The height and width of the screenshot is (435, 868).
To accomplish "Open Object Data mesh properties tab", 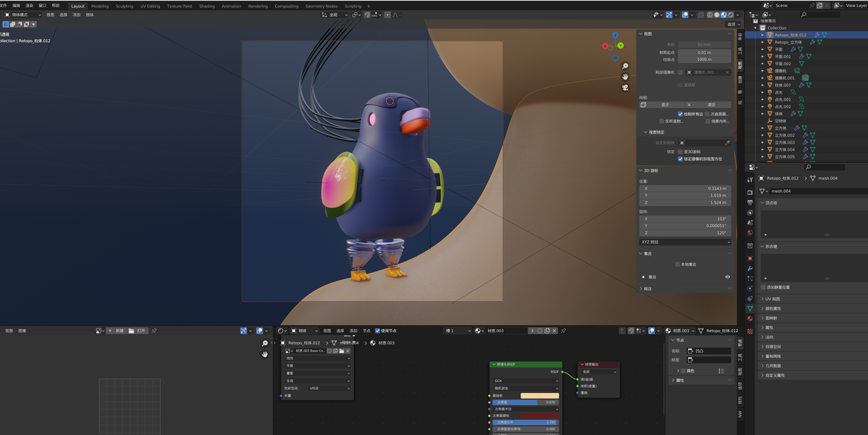I will [x=750, y=308].
